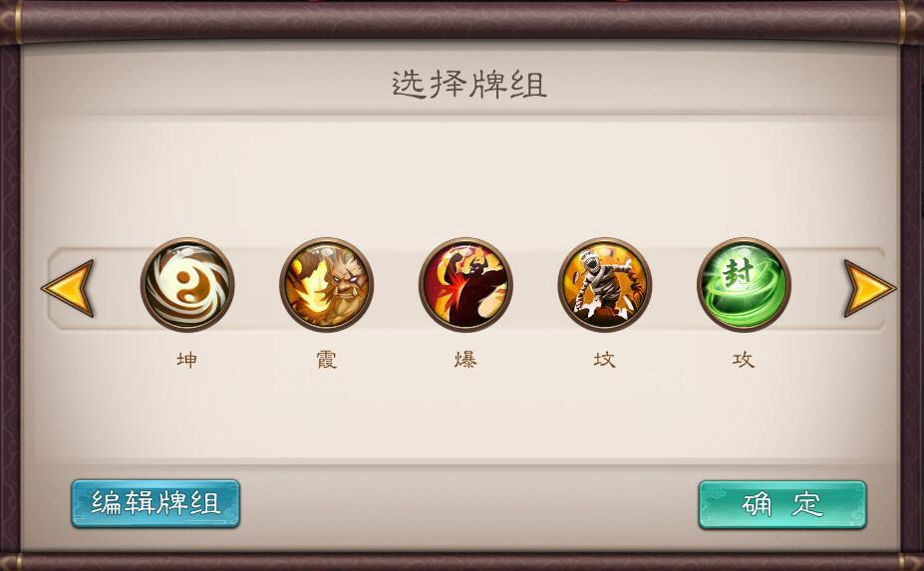Click the 坤 deck name label
924x571 pixels.
[x=187, y=360]
